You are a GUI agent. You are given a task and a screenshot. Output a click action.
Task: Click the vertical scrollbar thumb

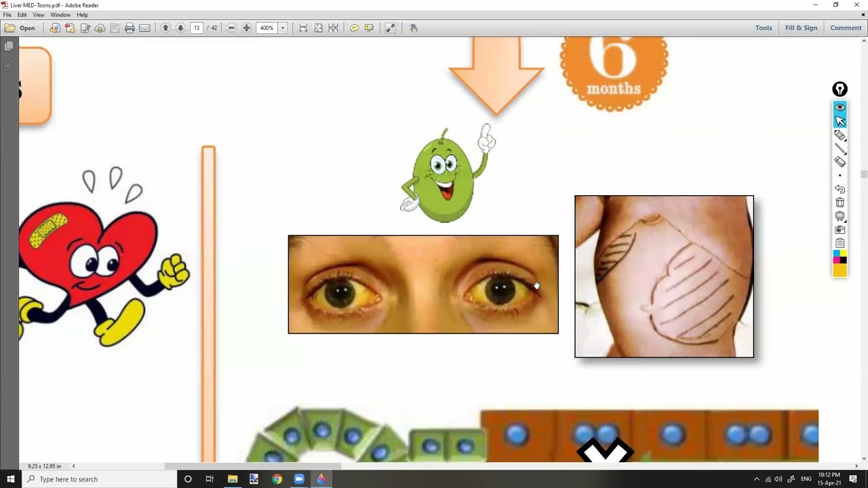[863, 174]
